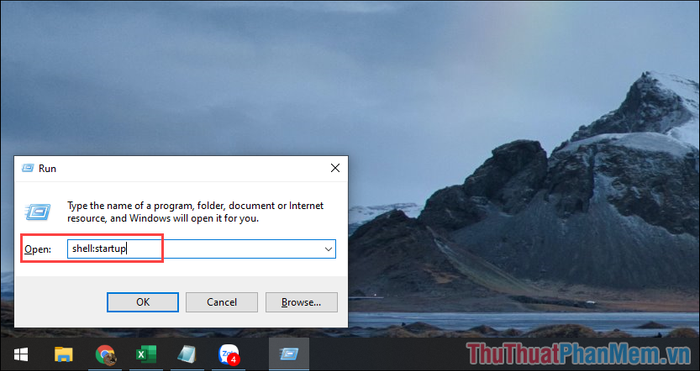Open Zalo with 4 notifications badge
700x371 pixels.
(x=229, y=354)
